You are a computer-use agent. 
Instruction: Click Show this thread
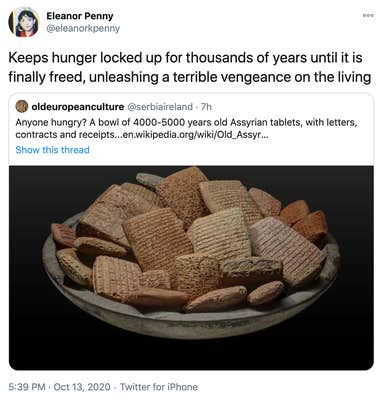point(52,150)
